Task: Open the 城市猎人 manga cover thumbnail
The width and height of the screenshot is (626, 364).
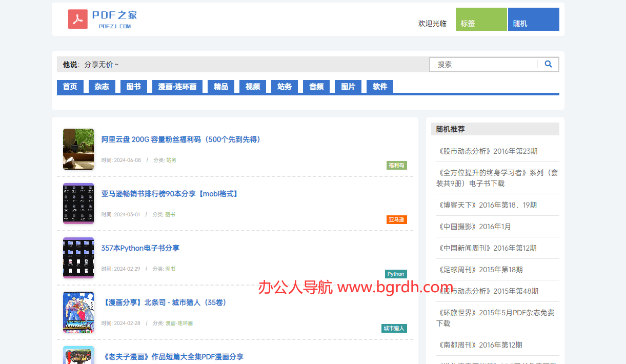Action: pyautogui.click(x=78, y=312)
